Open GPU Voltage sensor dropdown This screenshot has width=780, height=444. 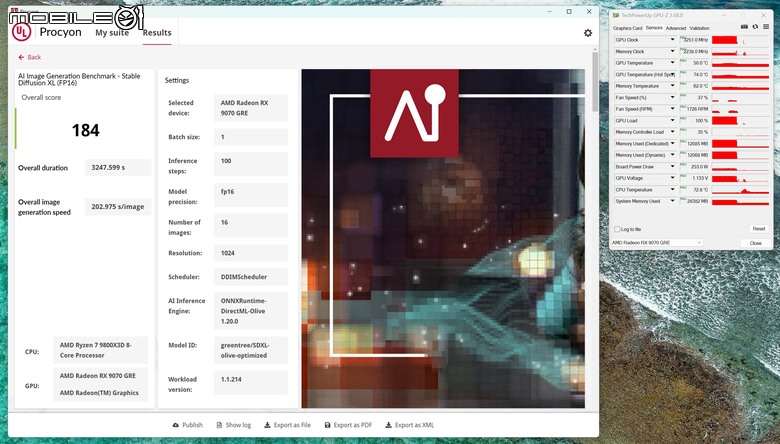672,178
